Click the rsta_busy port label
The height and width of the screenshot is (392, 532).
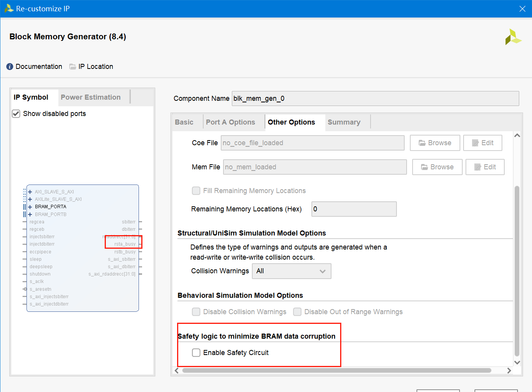click(x=125, y=244)
